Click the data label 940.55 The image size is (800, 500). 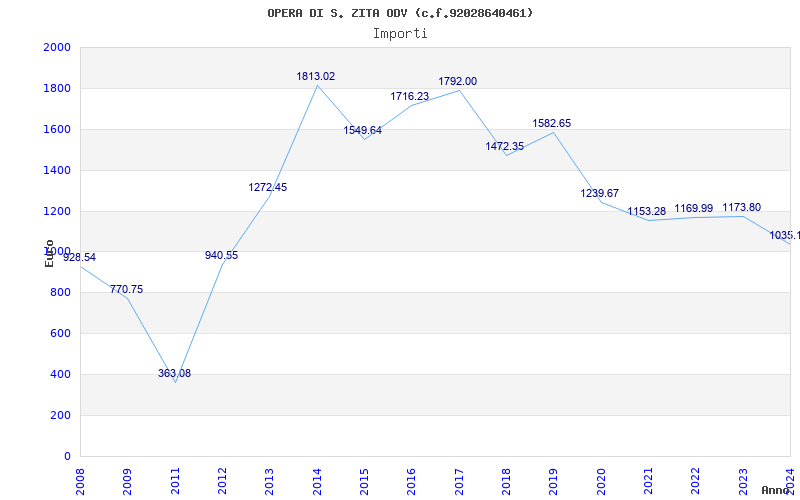[x=221, y=256]
